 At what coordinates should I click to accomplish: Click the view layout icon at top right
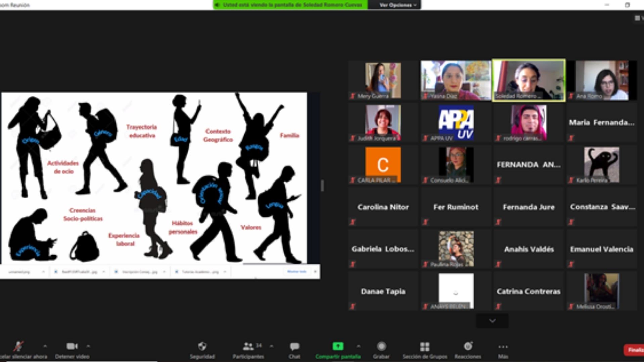point(637,18)
